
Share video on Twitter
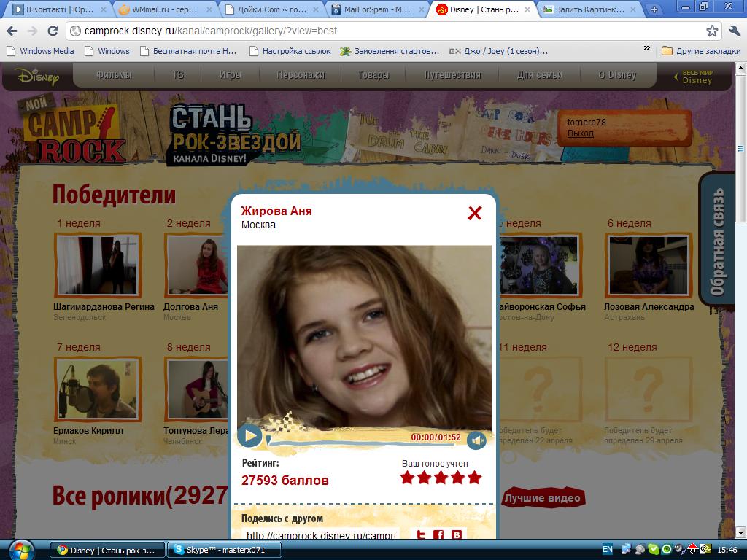tap(421, 534)
